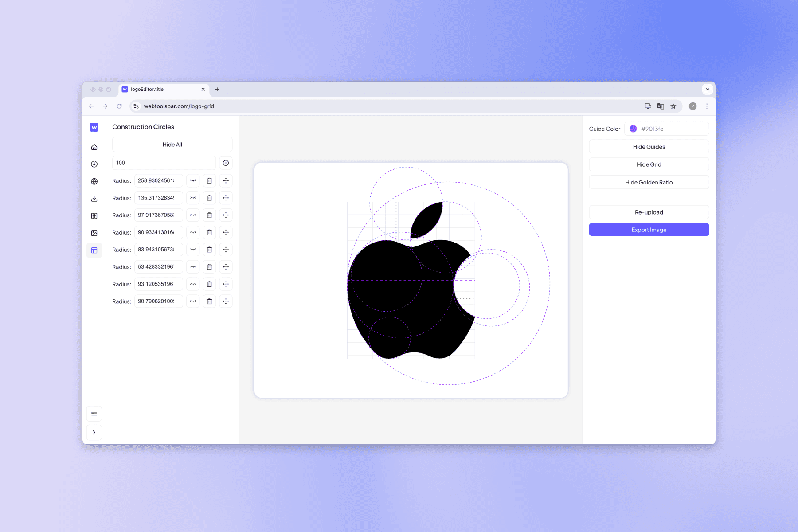798x532 pixels.
Task: Open the site information icon in the address bar
Action: point(136,106)
